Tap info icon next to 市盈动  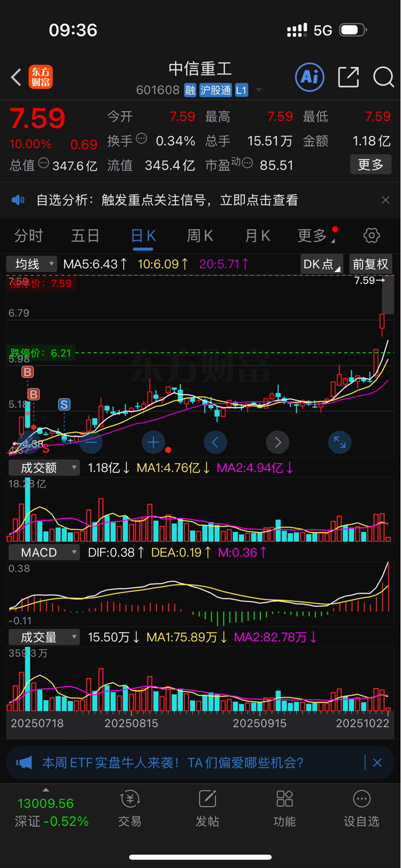click(x=248, y=163)
